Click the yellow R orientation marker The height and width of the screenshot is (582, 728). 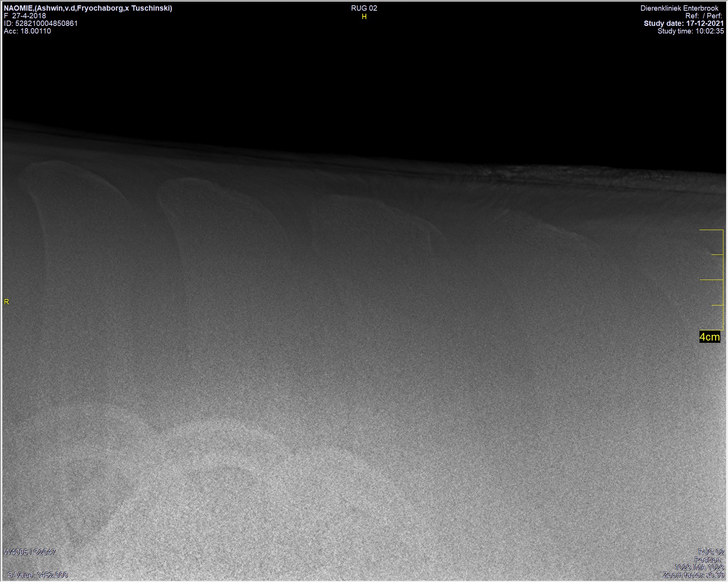pos(6,302)
